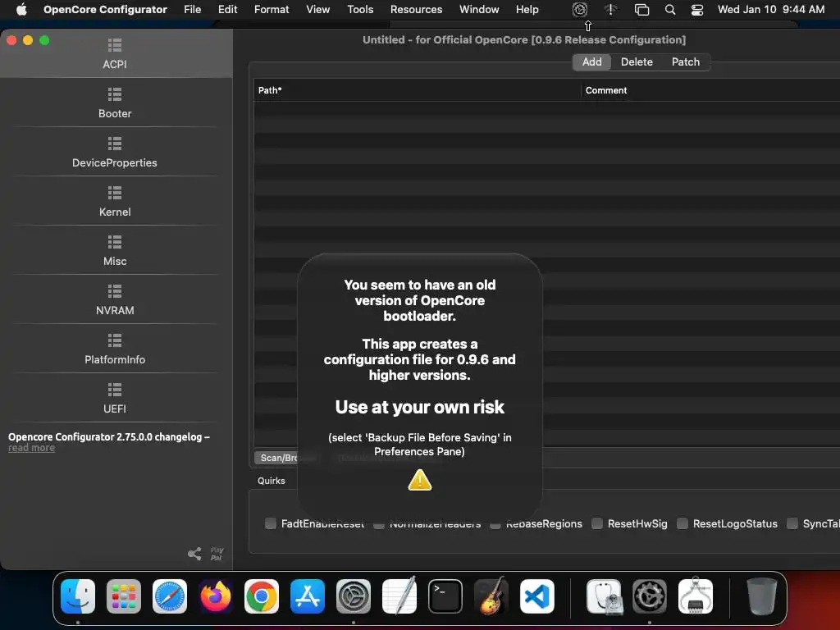Screen dimensions: 840x630
Task: Open OpenCore Configurator gear icon in Dock
Action: click(650, 596)
